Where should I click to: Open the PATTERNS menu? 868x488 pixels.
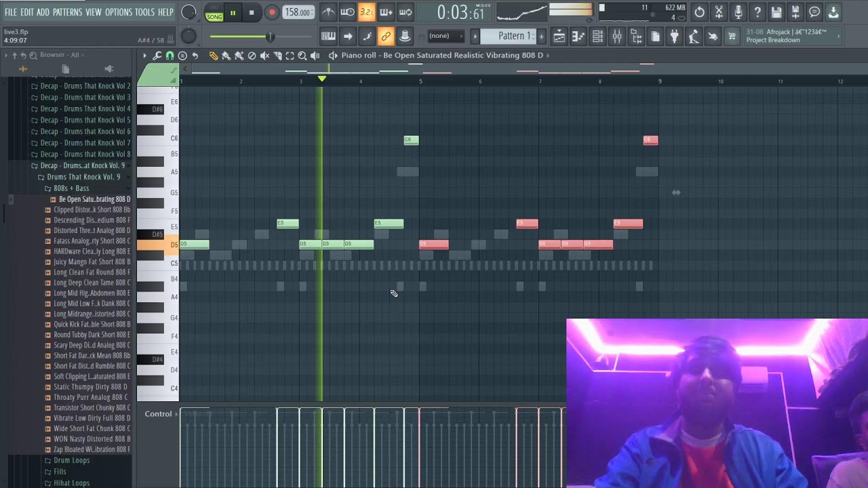(67, 12)
